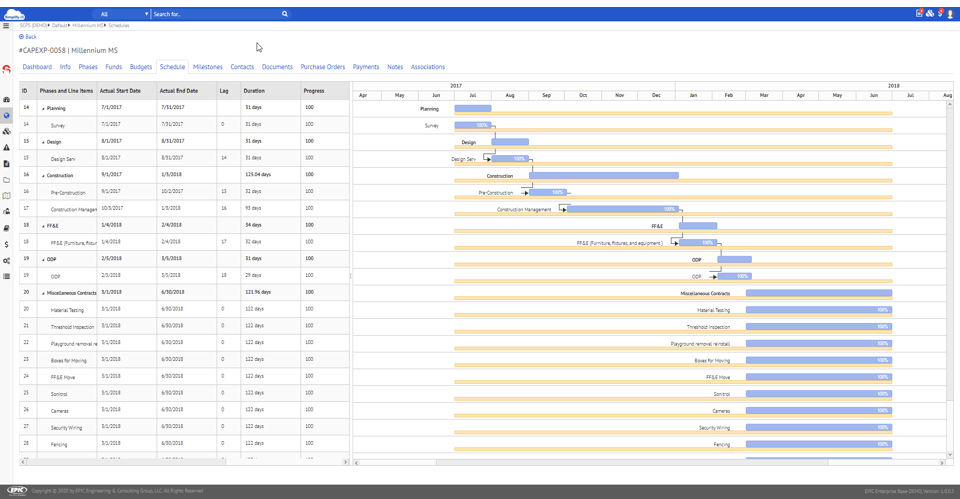Click the Back link
This screenshot has width=960, height=499.
point(28,37)
